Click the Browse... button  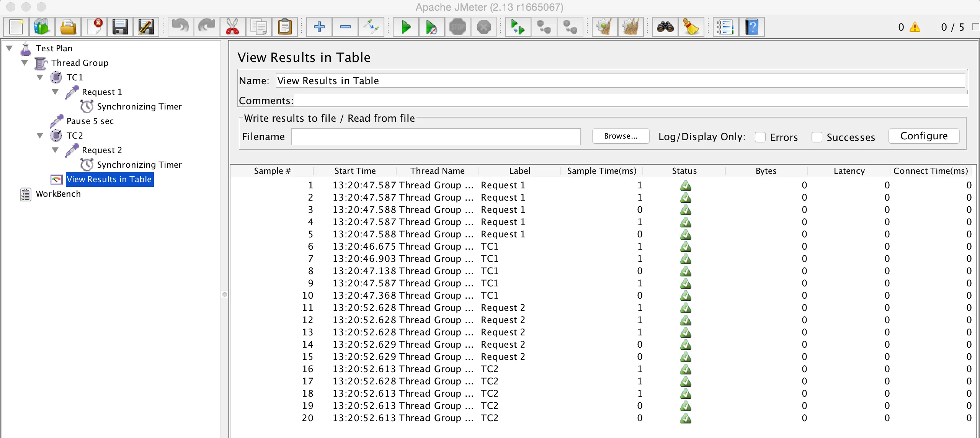621,136
